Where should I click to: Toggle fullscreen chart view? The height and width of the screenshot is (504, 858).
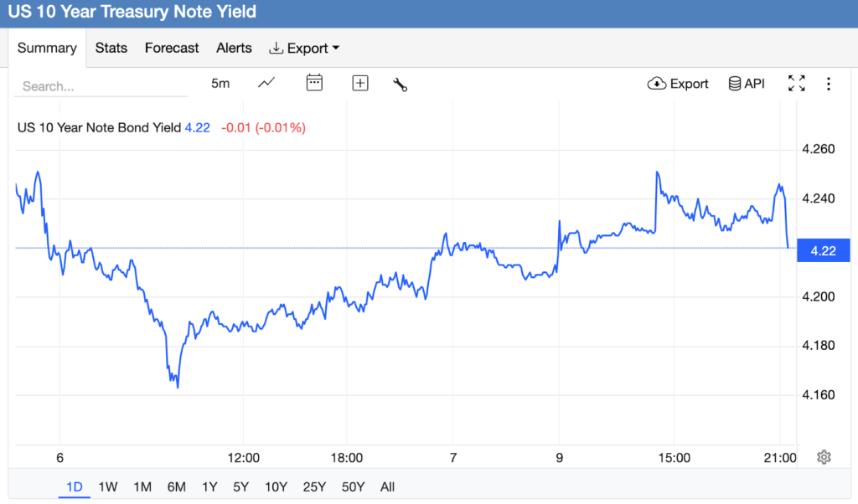pos(796,84)
